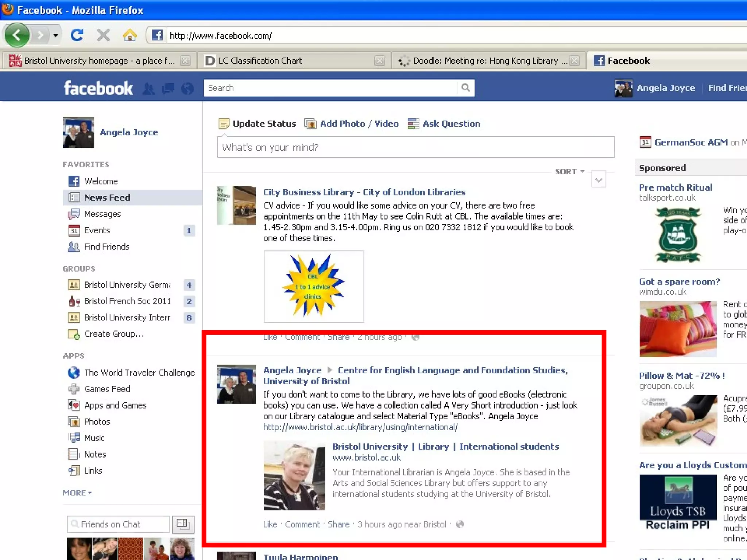Click the Firefox back arrow button
The width and height of the screenshot is (747, 560).
click(17, 35)
